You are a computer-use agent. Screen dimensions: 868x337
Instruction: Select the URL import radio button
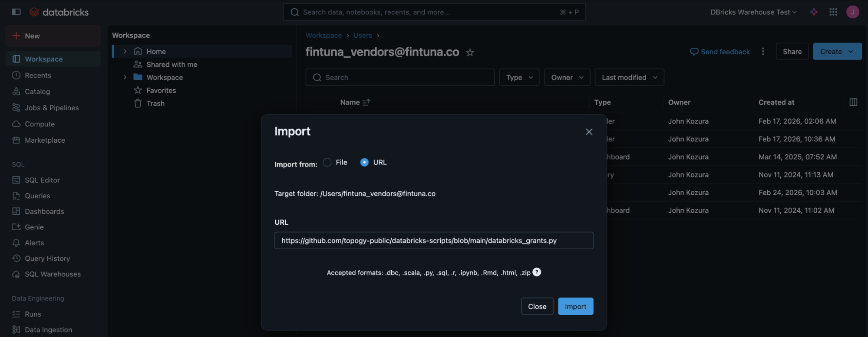point(364,162)
